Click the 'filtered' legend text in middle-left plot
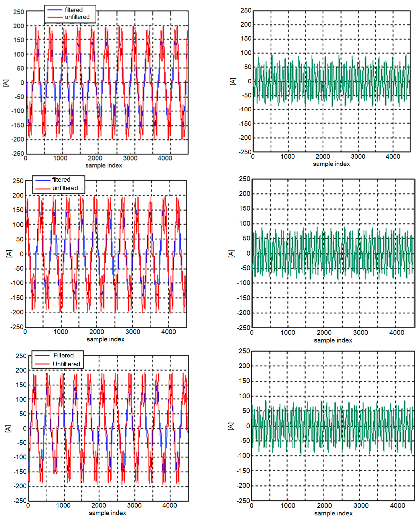This screenshot has width=420, height=520. (61, 180)
